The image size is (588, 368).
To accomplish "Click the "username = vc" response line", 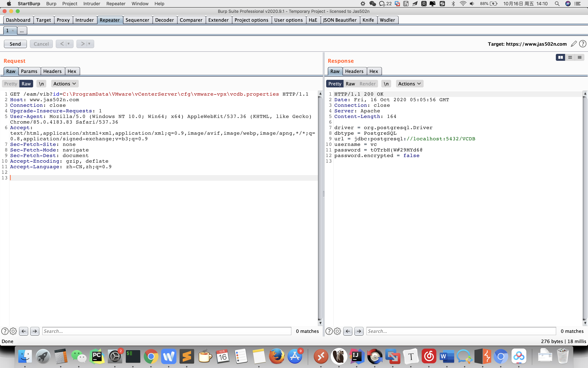I will pos(356,145).
